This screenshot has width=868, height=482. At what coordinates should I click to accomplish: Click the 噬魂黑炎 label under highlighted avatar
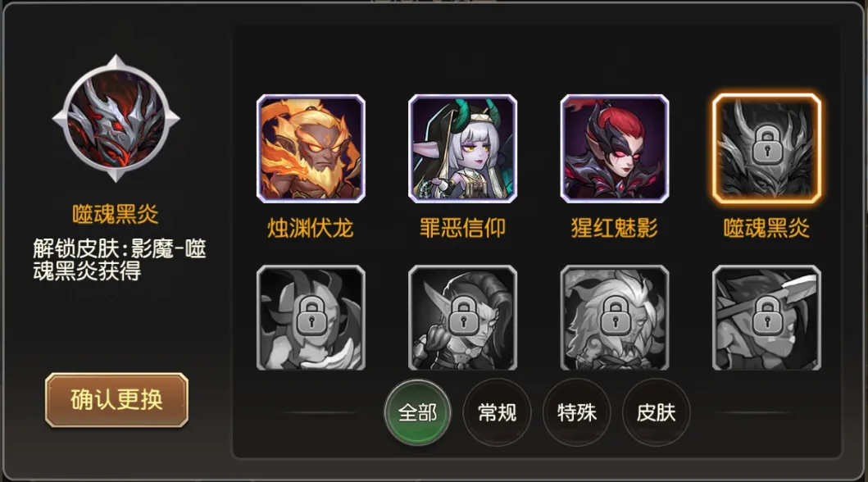(766, 228)
